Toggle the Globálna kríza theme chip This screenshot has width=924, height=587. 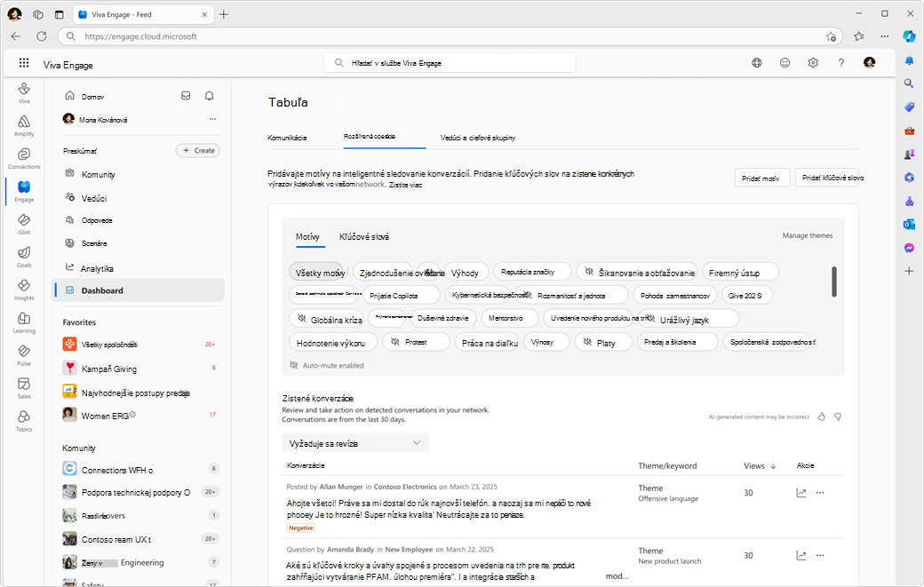pyautogui.click(x=328, y=319)
